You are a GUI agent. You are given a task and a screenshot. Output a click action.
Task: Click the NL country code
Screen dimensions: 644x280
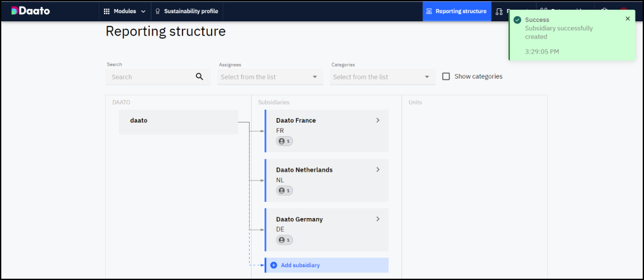(280, 180)
